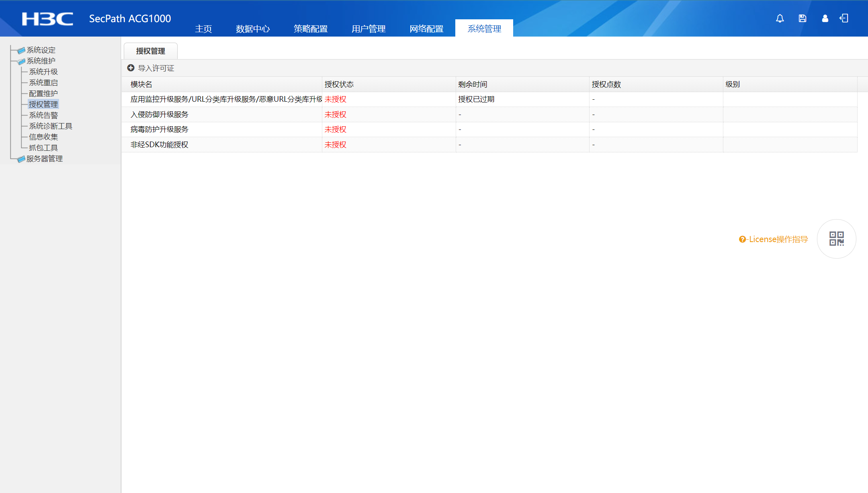This screenshot has height=493, width=868.
Task: Click the H3C logo
Action: [47, 19]
